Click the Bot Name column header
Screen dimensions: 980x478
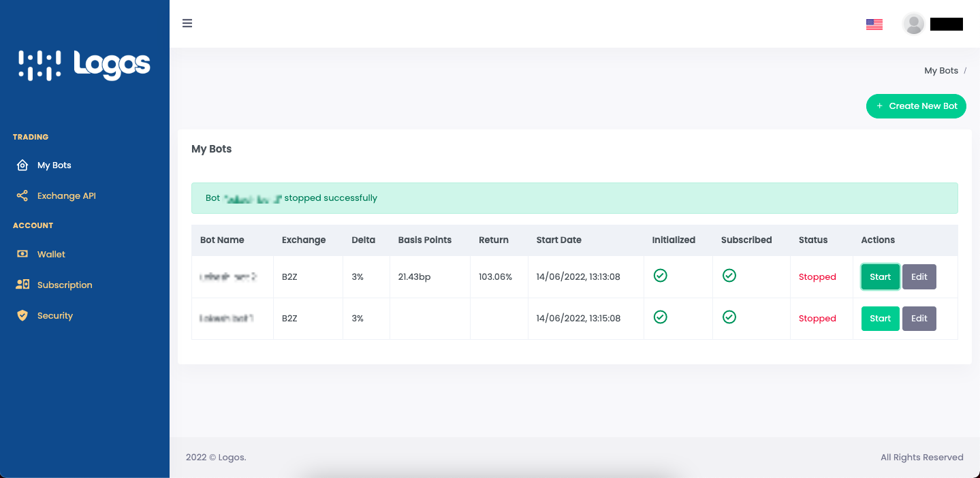click(x=222, y=240)
